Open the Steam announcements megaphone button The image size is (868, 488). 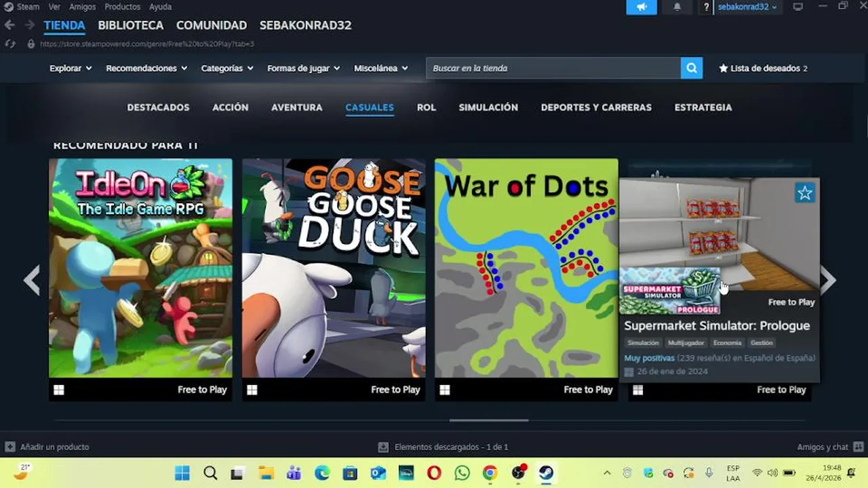point(641,7)
